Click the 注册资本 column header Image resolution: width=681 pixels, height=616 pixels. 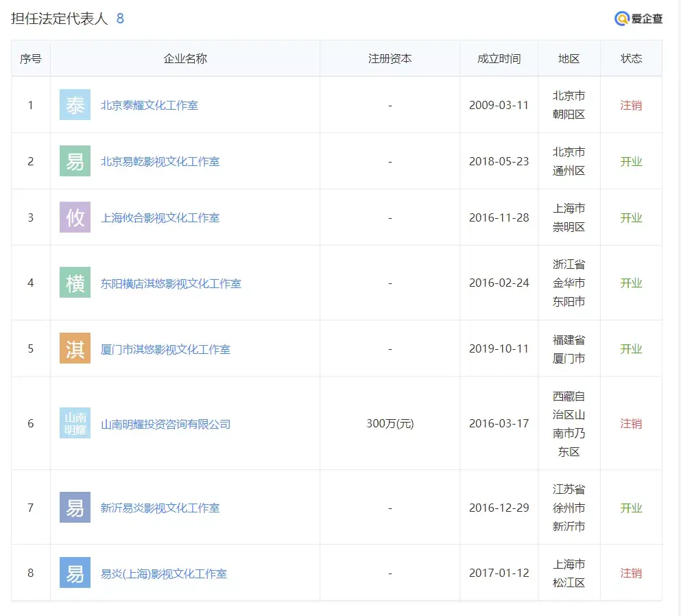(390, 58)
